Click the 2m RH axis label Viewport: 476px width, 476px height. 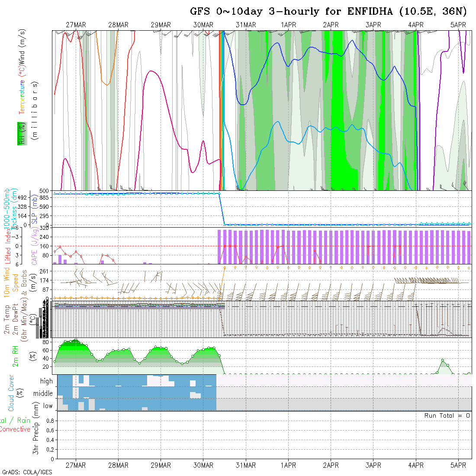click(x=16, y=357)
